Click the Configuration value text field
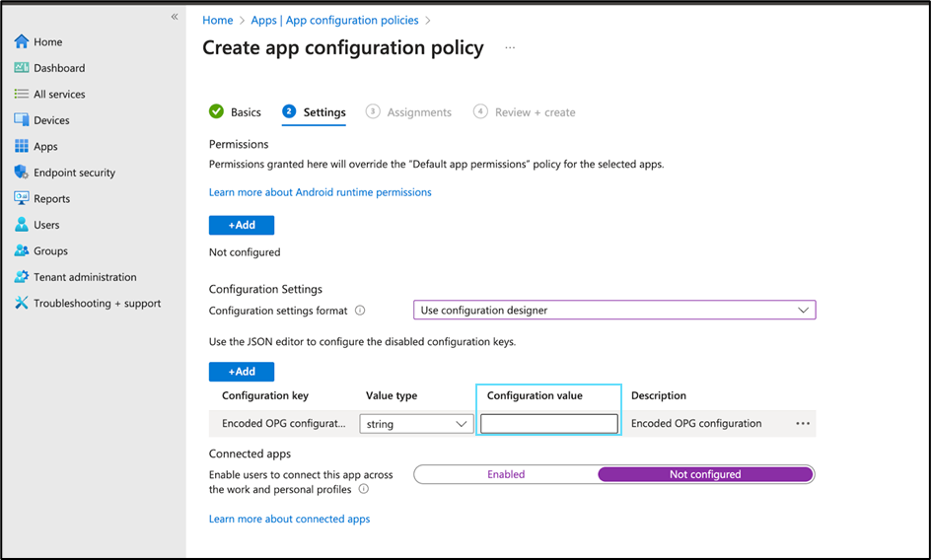 point(549,424)
